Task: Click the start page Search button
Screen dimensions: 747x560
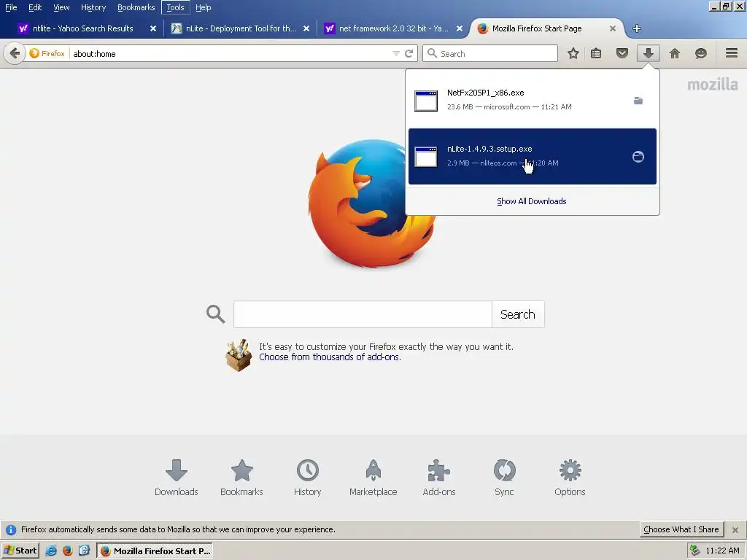Action: pos(518,314)
